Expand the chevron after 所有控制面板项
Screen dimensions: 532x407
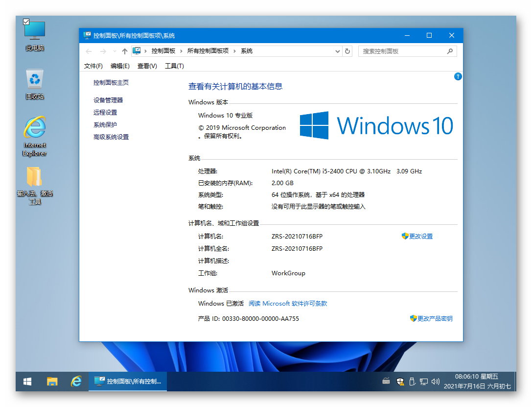pos(234,51)
